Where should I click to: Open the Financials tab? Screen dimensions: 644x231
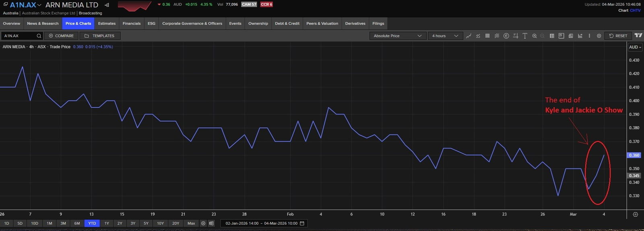point(132,23)
